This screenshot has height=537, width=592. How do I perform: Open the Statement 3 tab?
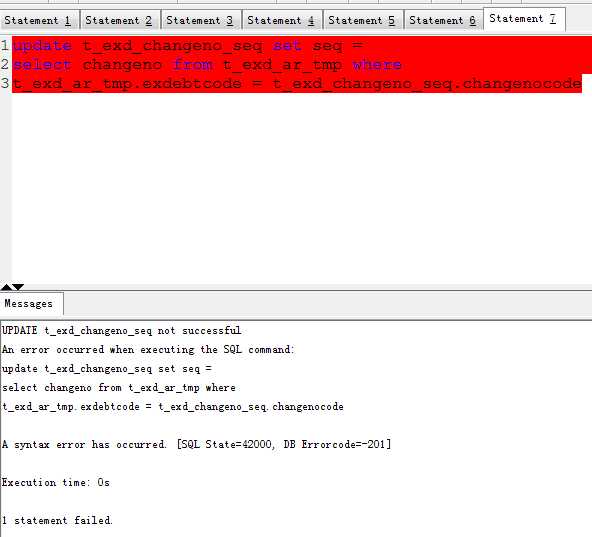202,20
